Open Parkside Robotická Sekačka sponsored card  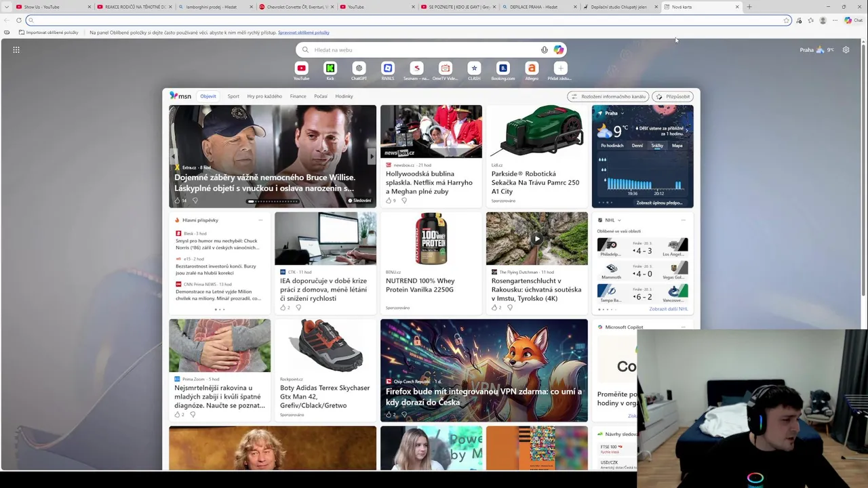pos(537,157)
